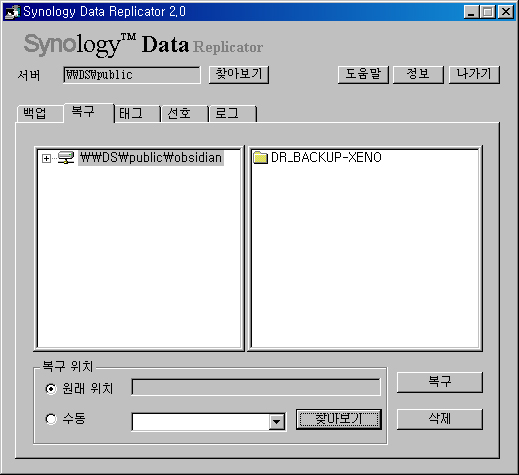Screen dimensions: 519x475
Task: Click the 도움말 help button
Action: (363, 74)
